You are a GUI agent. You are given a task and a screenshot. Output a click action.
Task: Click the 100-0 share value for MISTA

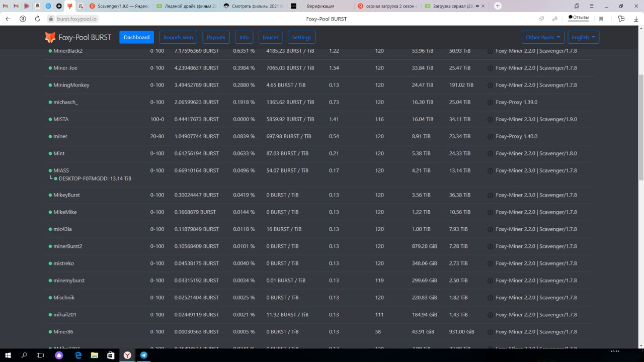(157, 119)
